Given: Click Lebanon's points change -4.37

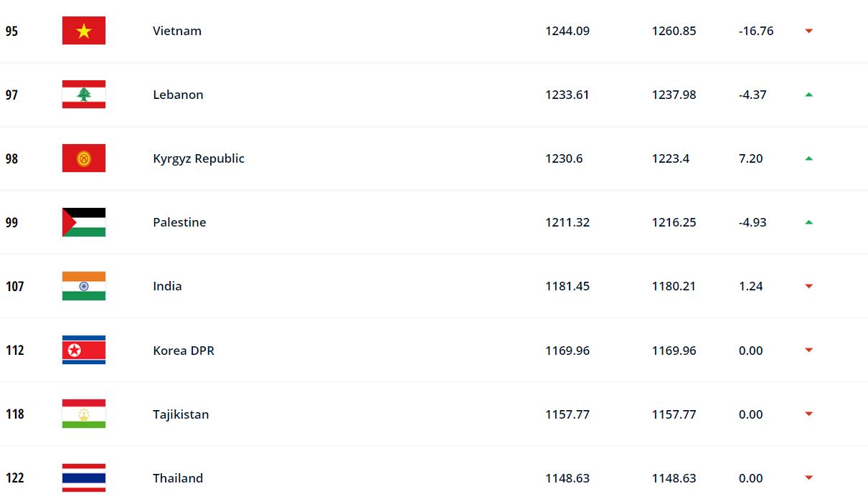Looking at the screenshot, I should pyautogui.click(x=753, y=95).
